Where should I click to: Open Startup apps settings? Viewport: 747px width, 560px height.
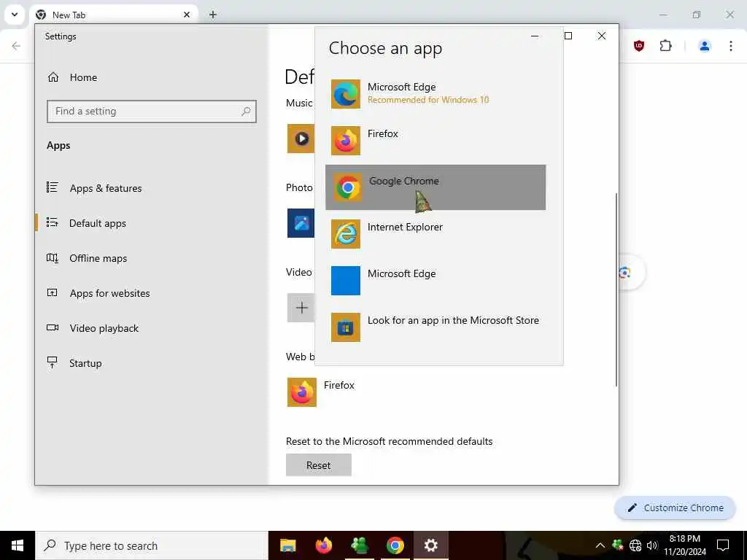(152, 363)
